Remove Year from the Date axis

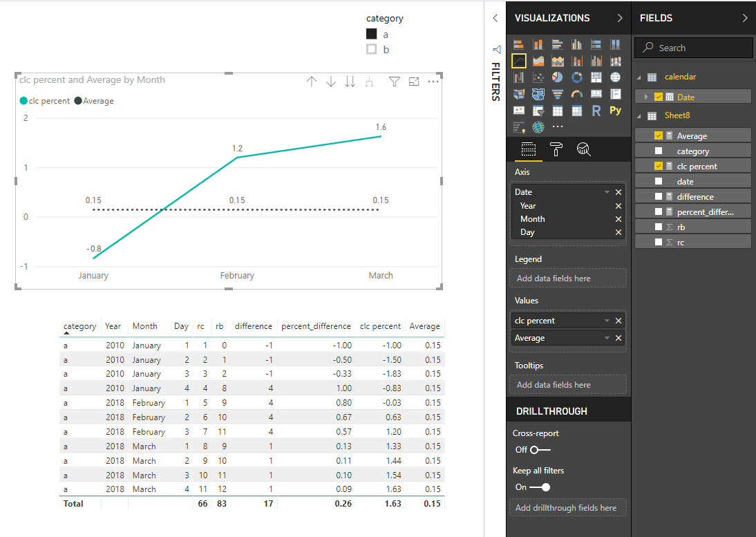pyautogui.click(x=618, y=206)
